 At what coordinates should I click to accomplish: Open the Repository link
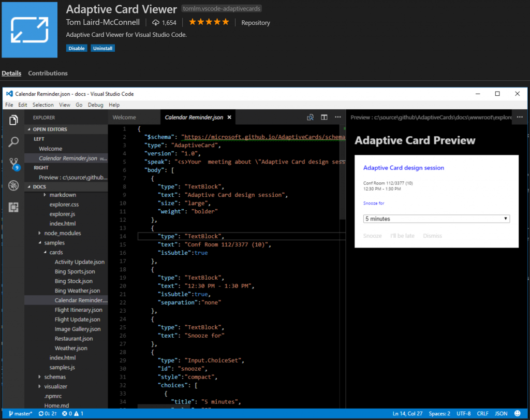pos(256,23)
